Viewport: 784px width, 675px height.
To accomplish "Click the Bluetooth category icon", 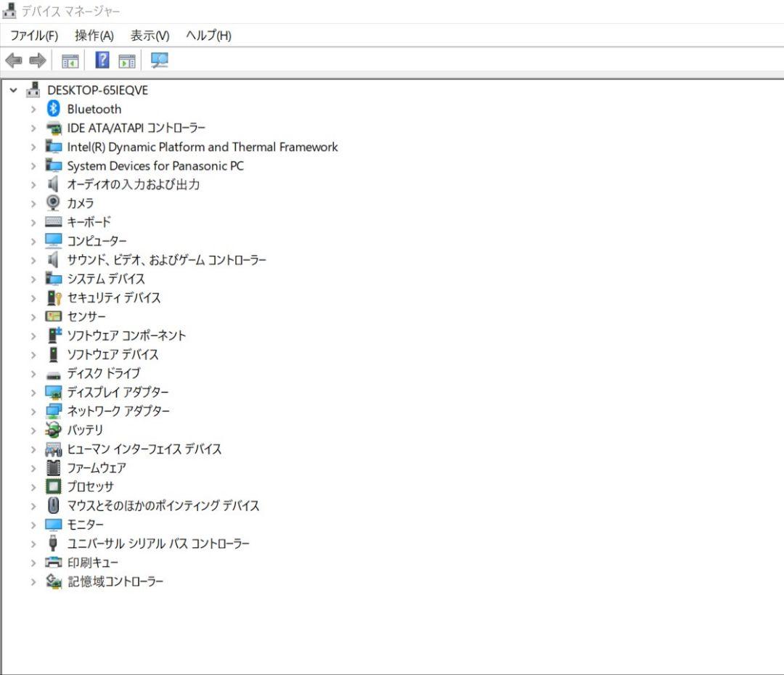I will (x=54, y=109).
